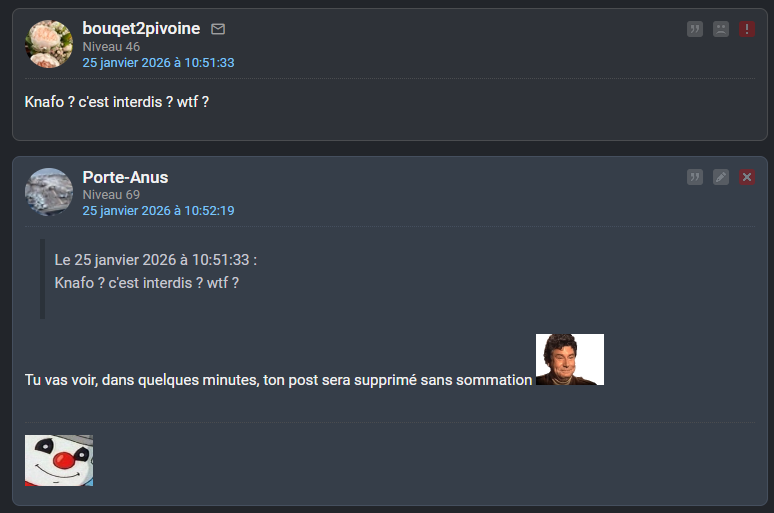Report bouqet2pivoine's post with exclamation icon

click(x=747, y=30)
